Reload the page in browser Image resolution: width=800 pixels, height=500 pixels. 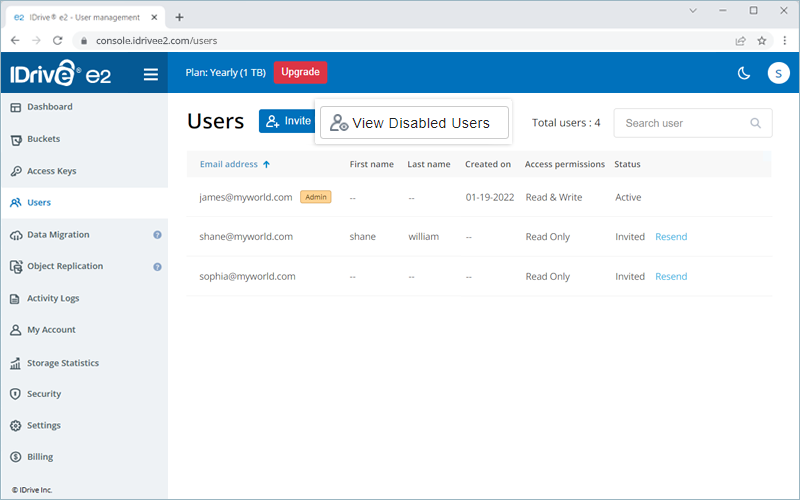click(x=58, y=40)
